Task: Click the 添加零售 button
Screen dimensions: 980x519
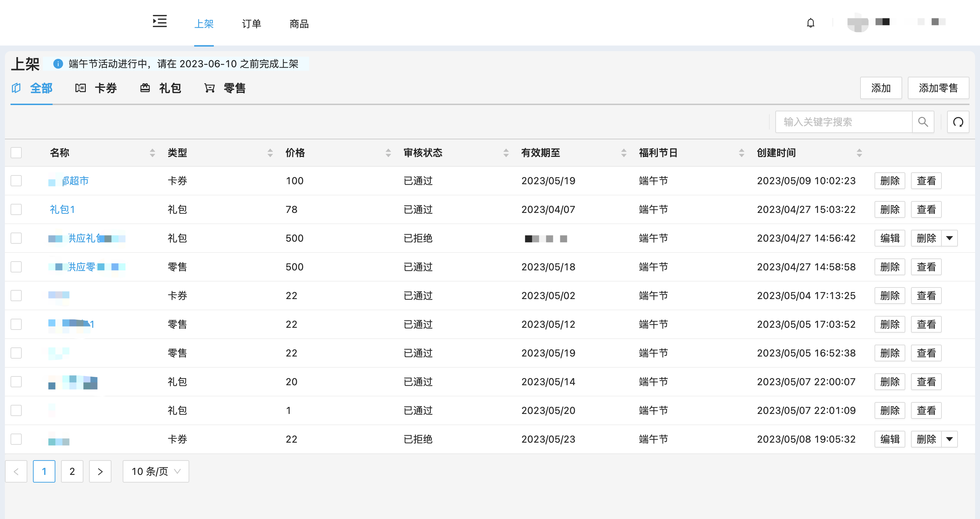Action: coord(938,88)
